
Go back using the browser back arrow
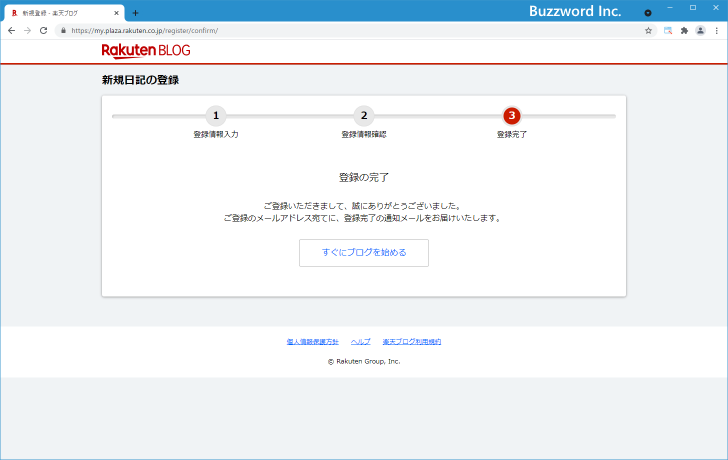pos(12,31)
